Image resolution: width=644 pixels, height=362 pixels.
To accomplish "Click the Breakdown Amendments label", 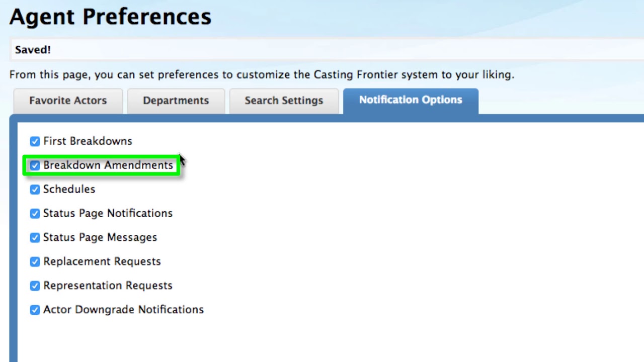I will 108,165.
